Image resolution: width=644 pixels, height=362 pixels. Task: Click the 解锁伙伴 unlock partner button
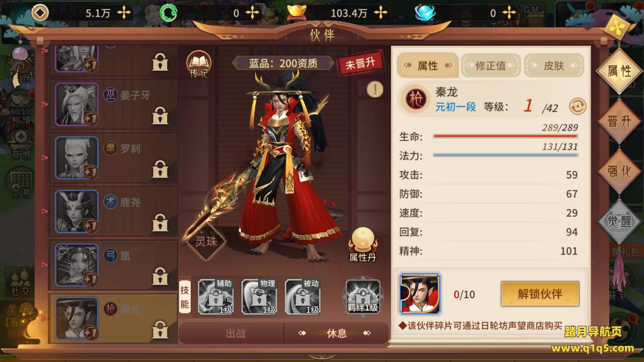540,294
